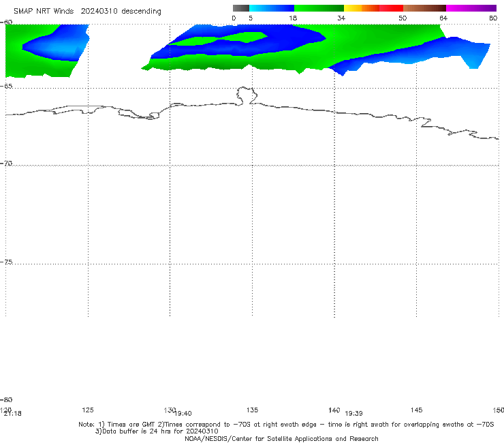The image size is (504, 443).
Task: Click the yellow-orange color bar segment after 34
Action: point(362,8)
